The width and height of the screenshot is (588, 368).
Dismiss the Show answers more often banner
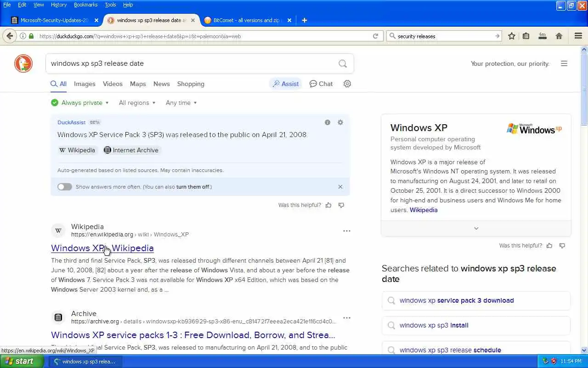click(x=340, y=187)
